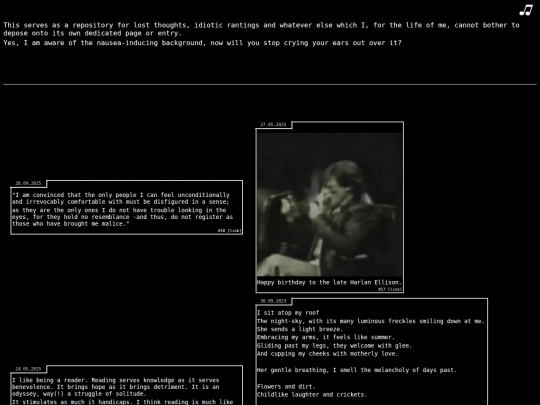Click the line "Flowers and dirt."
540x405 pixels.
coord(286,386)
